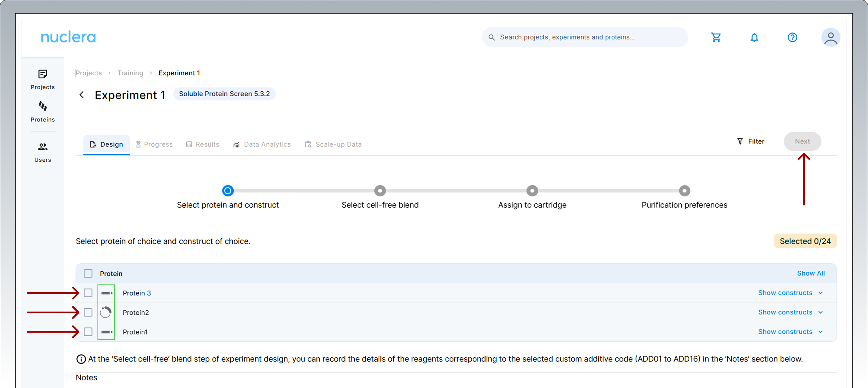Go to Users in the sidebar

click(43, 152)
